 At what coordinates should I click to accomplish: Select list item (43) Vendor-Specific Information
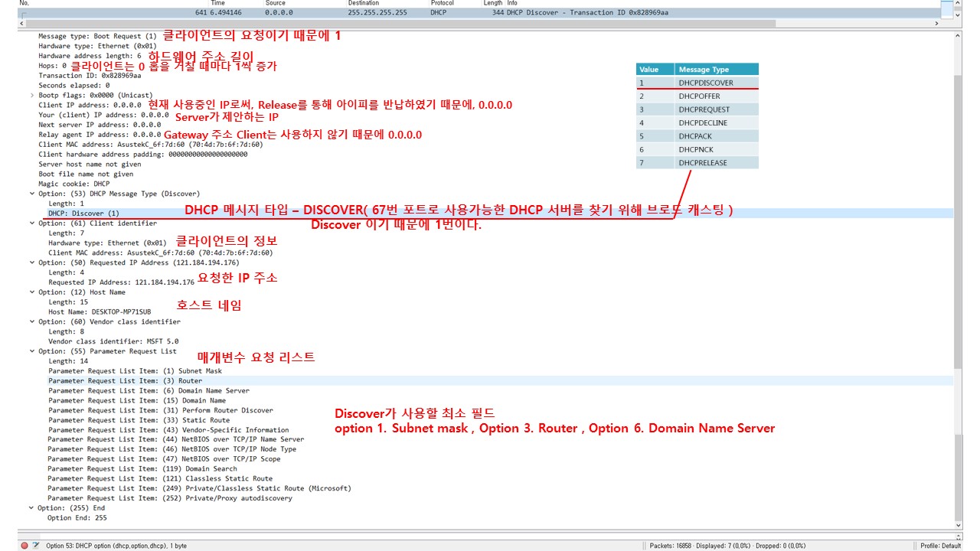tap(168, 431)
